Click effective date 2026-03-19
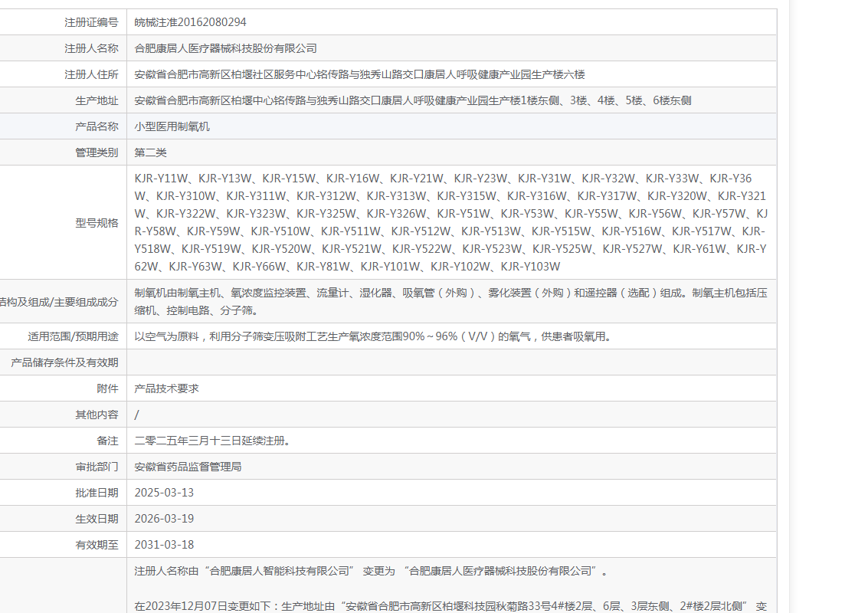The height and width of the screenshot is (613, 868). coord(164,518)
